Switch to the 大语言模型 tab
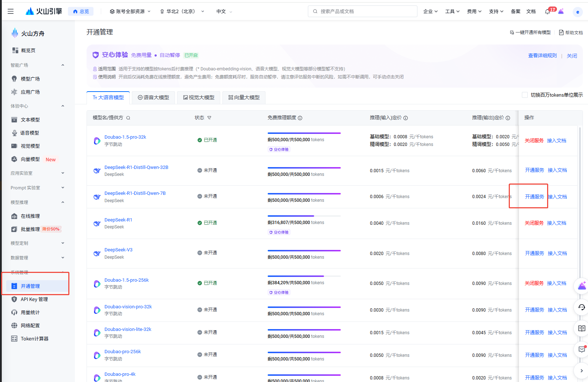 point(108,97)
